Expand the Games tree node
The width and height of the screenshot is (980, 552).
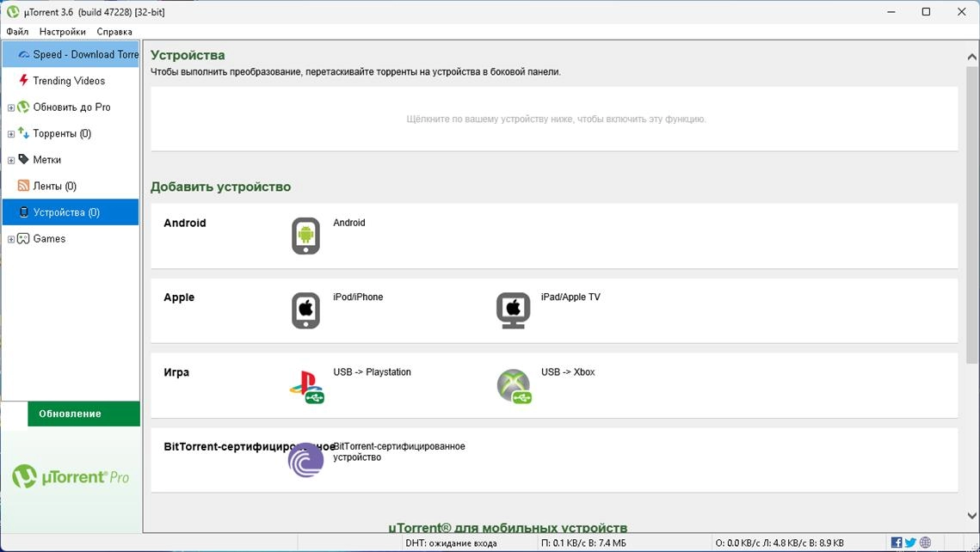(x=10, y=238)
